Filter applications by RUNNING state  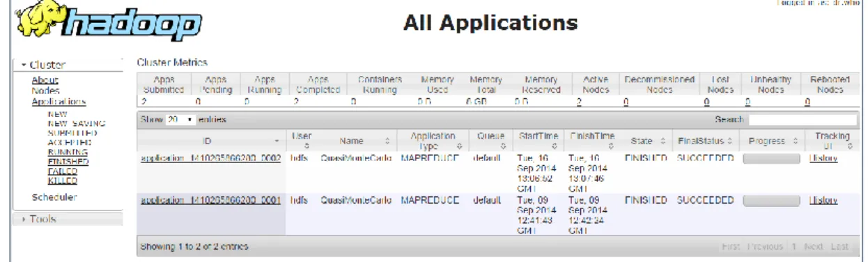(x=68, y=152)
